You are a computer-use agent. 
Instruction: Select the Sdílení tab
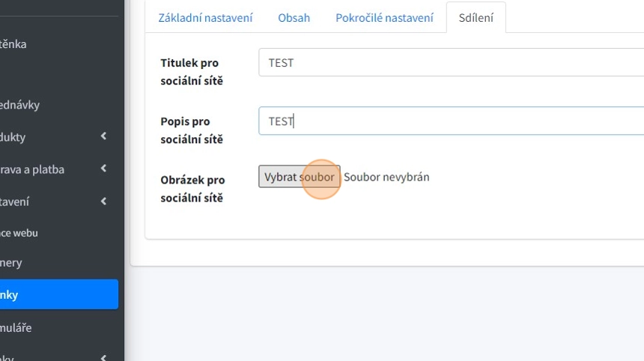(476, 17)
